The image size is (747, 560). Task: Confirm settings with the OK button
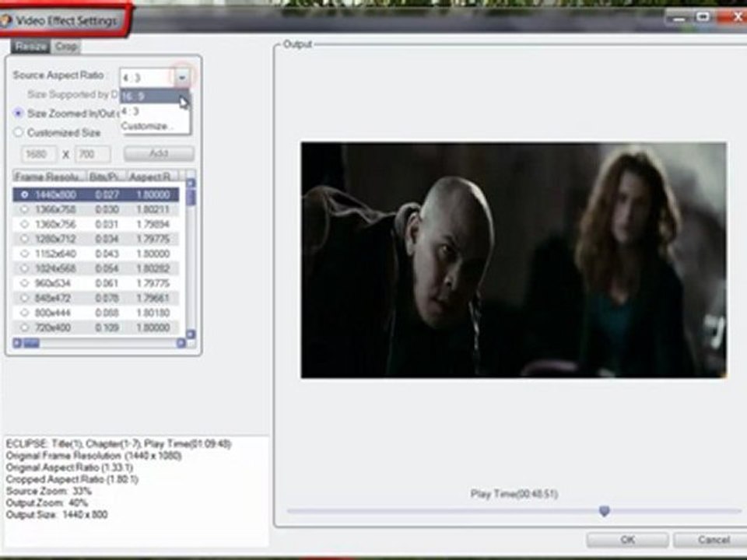click(x=627, y=540)
